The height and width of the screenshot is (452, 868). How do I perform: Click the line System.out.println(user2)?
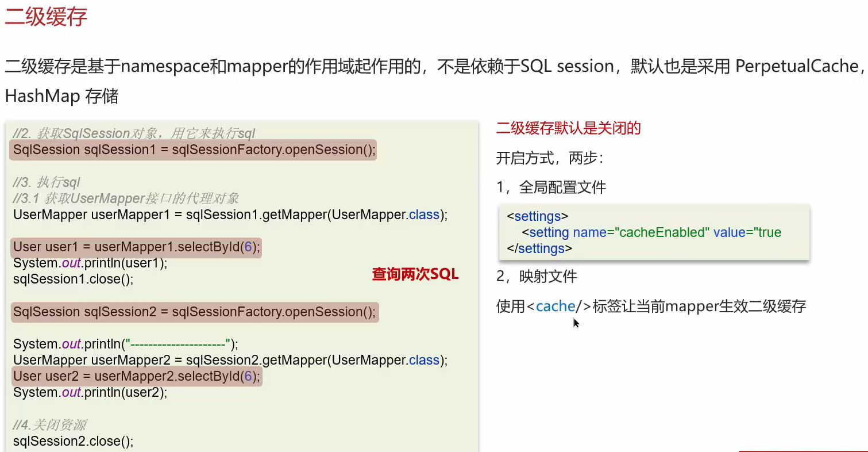(90, 392)
